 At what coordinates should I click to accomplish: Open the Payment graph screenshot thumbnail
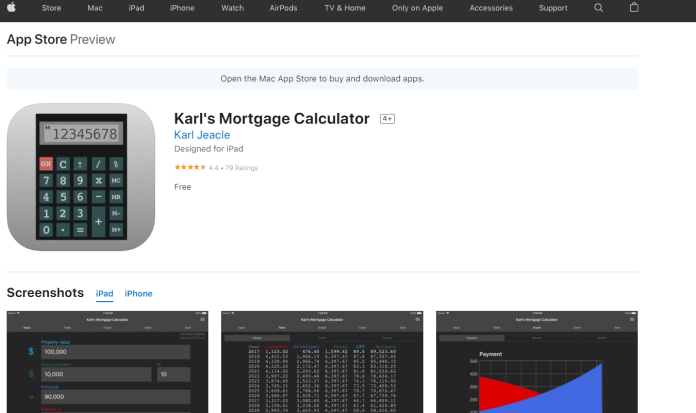click(x=537, y=362)
